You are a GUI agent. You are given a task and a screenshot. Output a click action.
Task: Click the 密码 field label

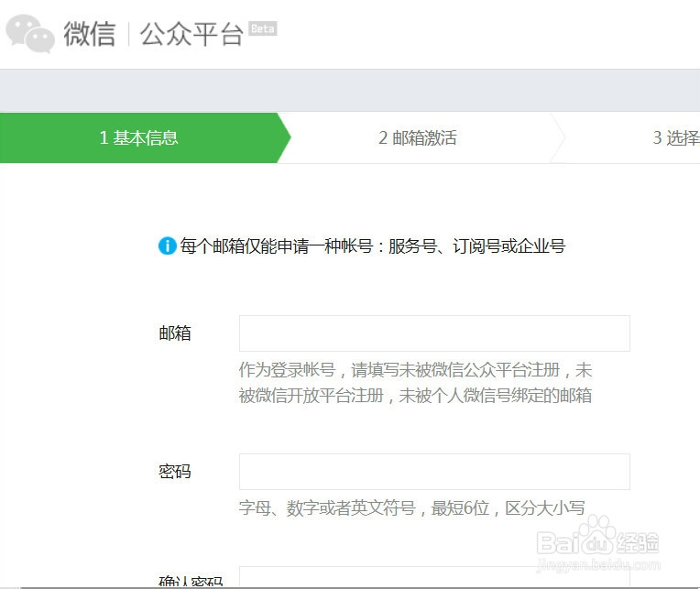pos(175,472)
